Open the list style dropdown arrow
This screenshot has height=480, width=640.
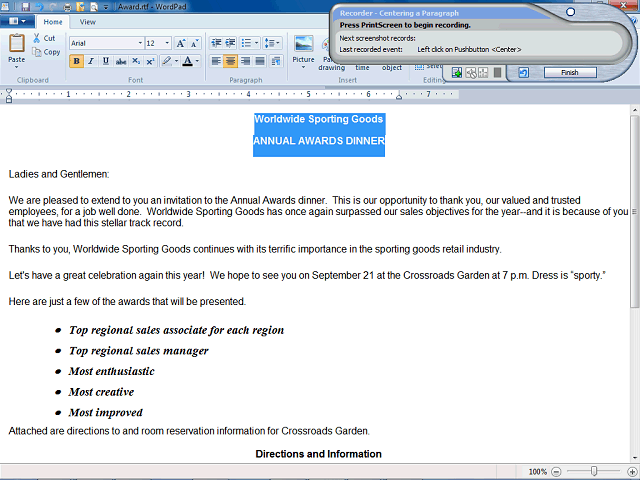pyautogui.click(x=256, y=43)
